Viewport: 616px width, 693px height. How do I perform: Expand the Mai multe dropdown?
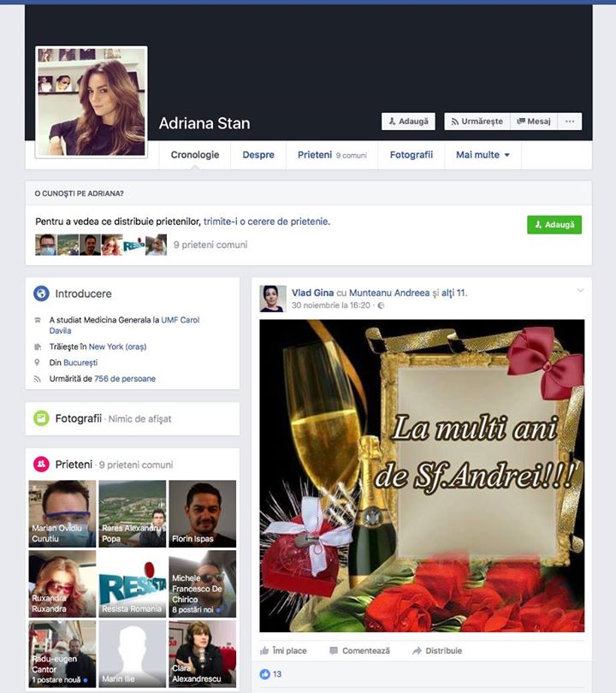pos(483,155)
